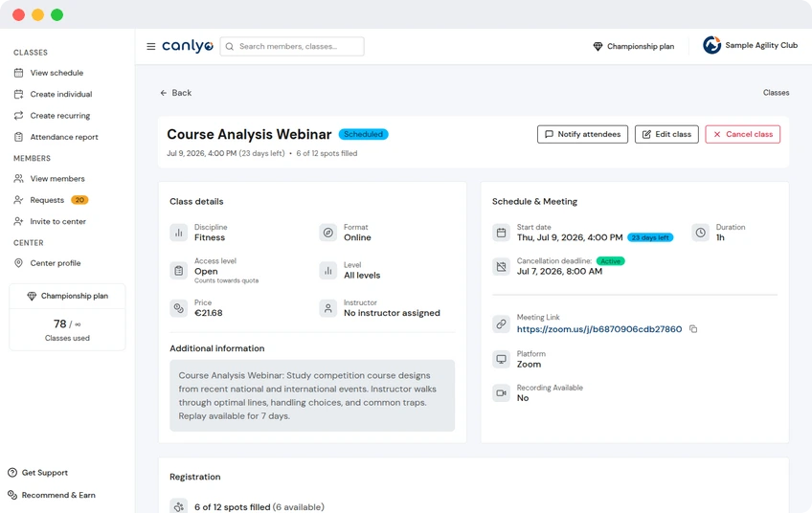Click the Instructor person icon
Screen dimensions: 812x513
[x=327, y=308]
